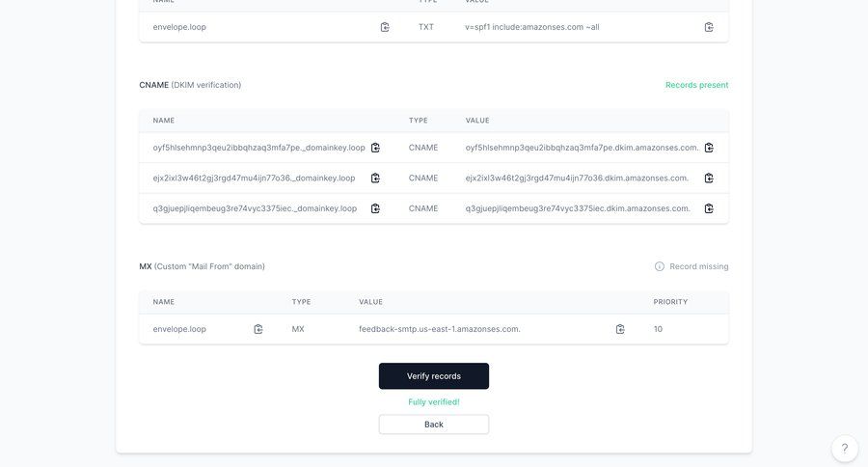
Task: Select ejx2ixl3w46t2gj3rgd47mu4ijn77o36.dkim.amazonses.com. value text
Action: click(577, 178)
